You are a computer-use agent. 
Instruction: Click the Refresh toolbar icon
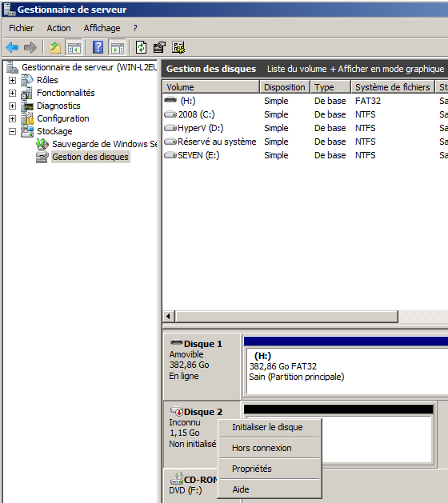coord(142,48)
